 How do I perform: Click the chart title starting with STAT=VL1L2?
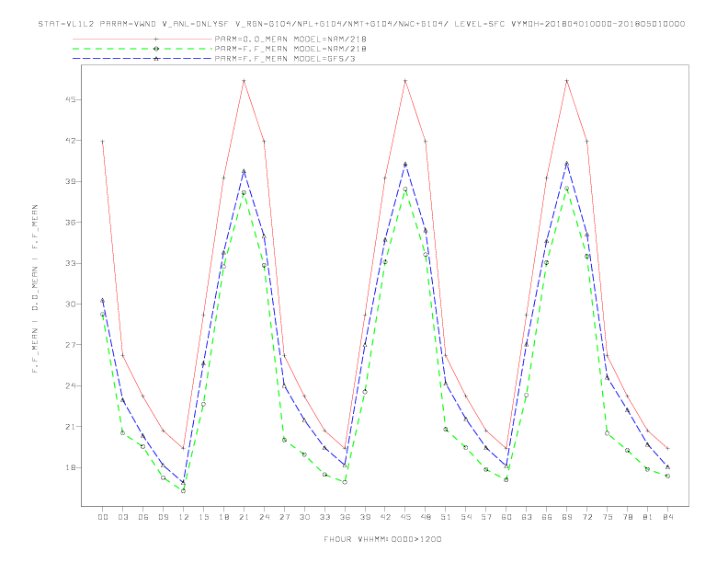coord(361,24)
